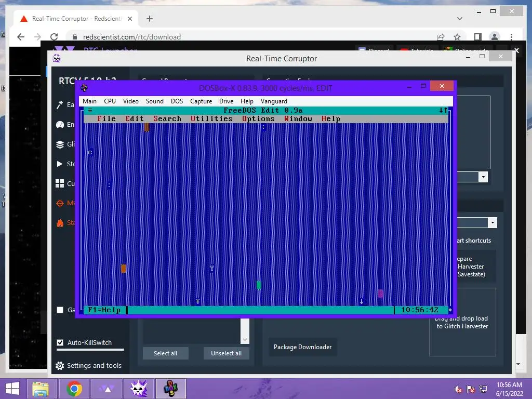Screen dimensions: 532x399
Task: Click the DOSBox-X title bar icon
Action: click(x=84, y=88)
